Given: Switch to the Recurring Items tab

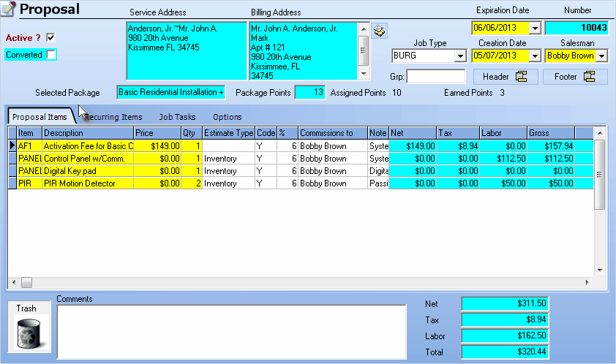Looking at the screenshot, I should pos(113,117).
